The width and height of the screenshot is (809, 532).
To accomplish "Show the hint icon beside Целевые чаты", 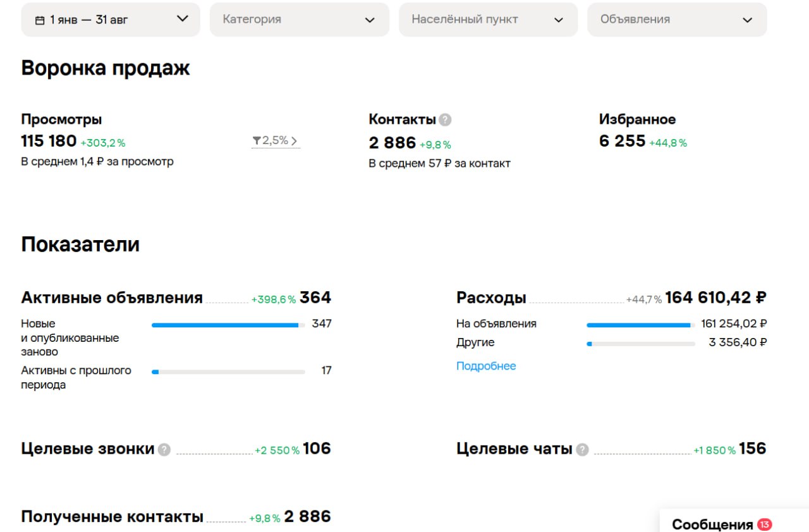I will click(582, 450).
